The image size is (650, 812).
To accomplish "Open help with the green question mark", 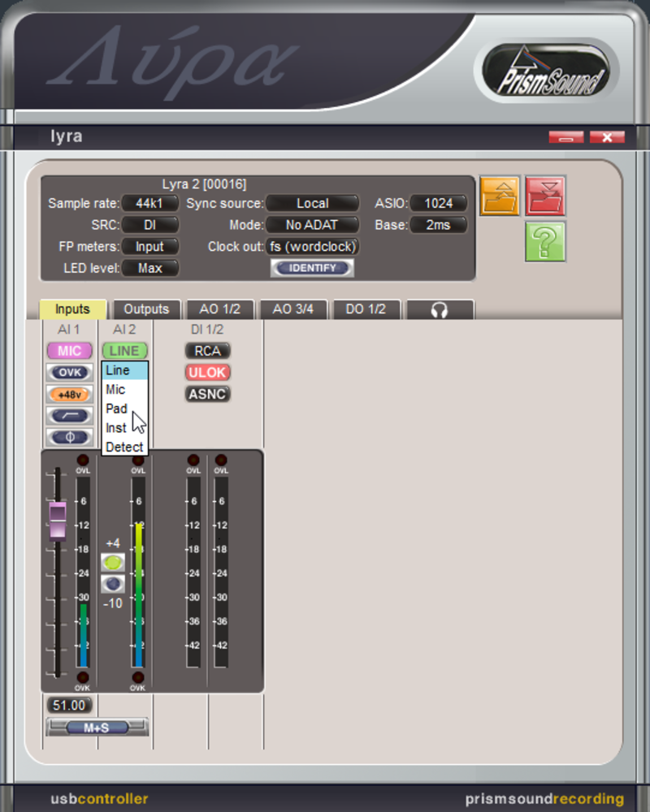I will click(545, 241).
